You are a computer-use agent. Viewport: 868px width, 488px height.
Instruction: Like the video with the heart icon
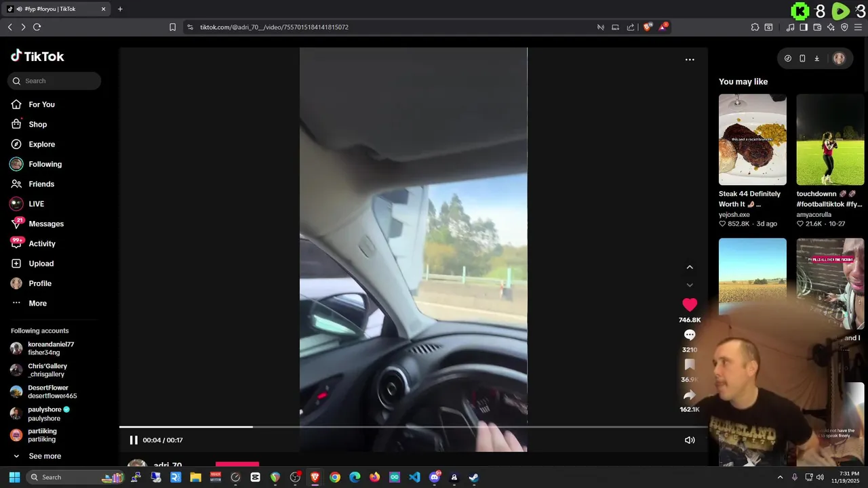(690, 305)
